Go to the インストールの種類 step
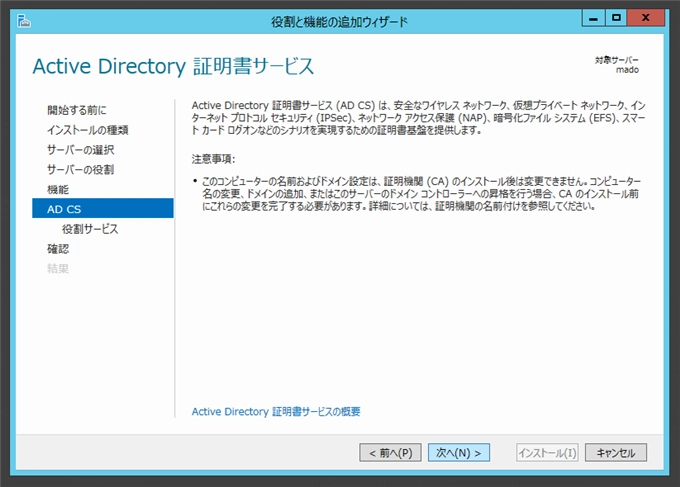This screenshot has height=487, width=680. coord(88,130)
